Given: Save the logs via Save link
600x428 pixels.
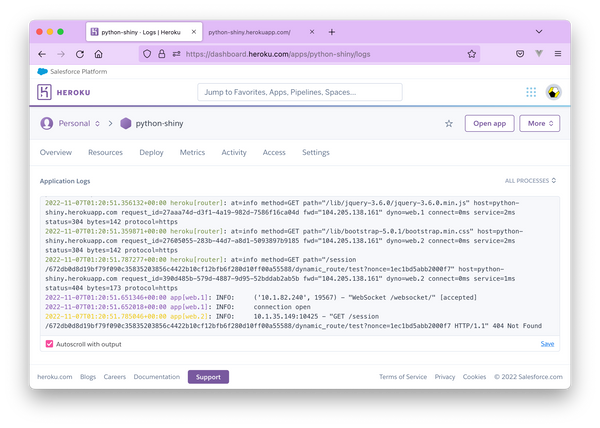Looking at the screenshot, I should coord(547,343).
